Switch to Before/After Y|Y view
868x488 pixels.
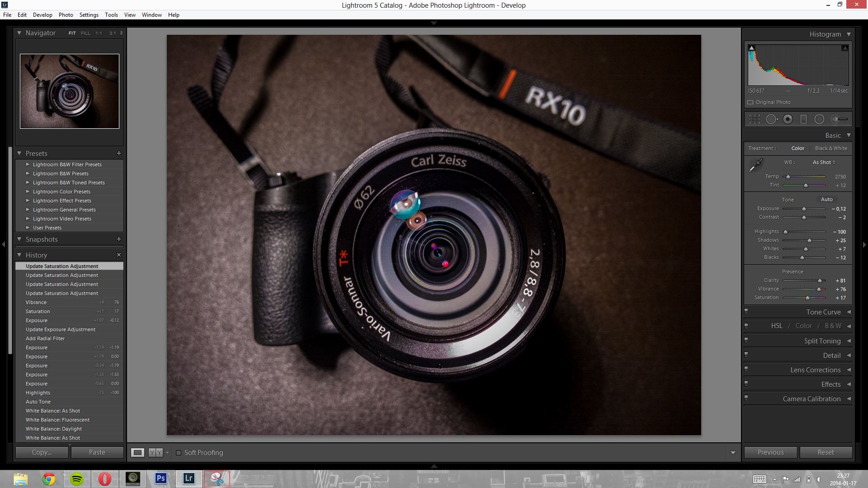click(156, 452)
